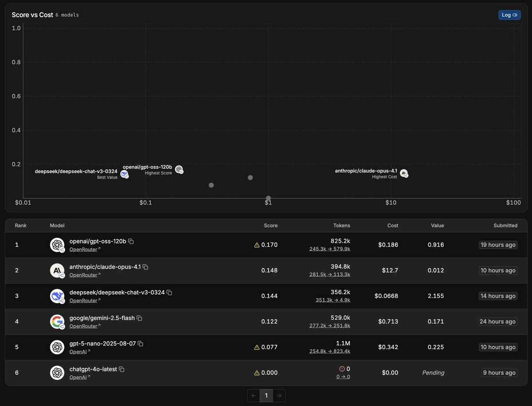This screenshot has width=532, height=406.
Task: Click the token breakdown '351.3k → 4.9k'
Action: coord(333,301)
